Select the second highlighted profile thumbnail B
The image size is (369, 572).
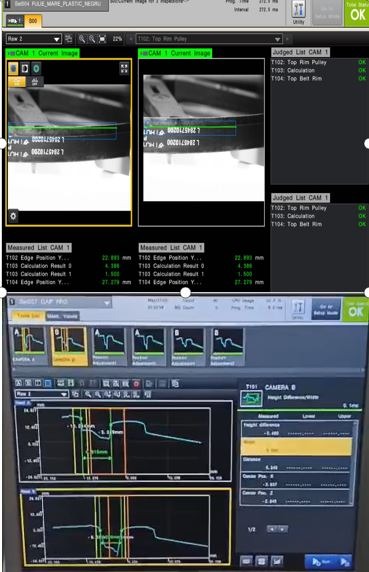[x=70, y=346]
